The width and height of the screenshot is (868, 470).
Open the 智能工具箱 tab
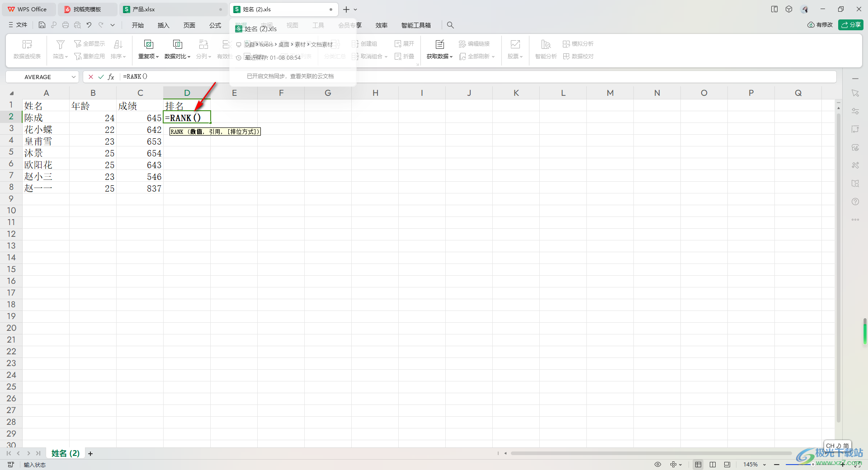coord(416,25)
